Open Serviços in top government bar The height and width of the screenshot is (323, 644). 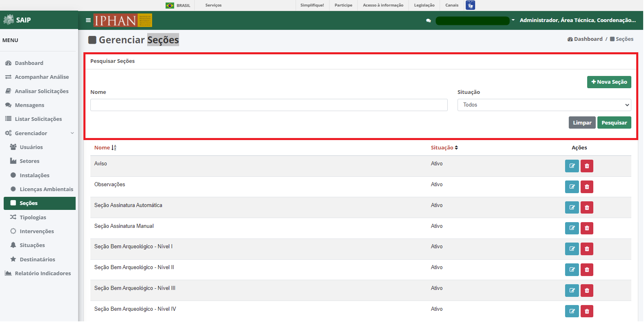pos(213,5)
